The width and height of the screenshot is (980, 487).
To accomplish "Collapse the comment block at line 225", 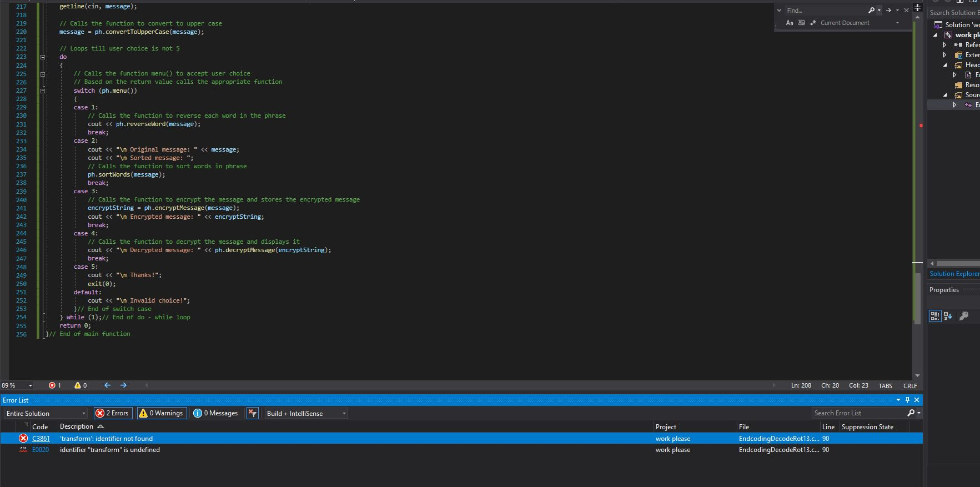I will coord(43,73).
